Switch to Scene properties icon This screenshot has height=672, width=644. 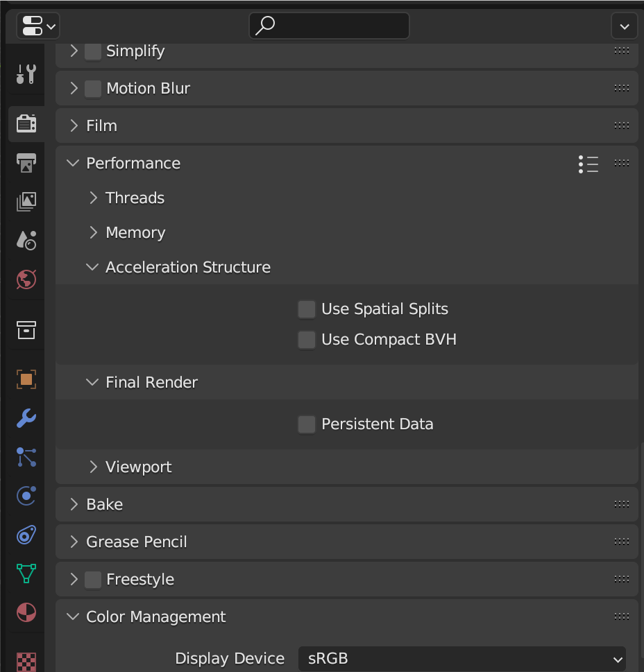pos(26,241)
